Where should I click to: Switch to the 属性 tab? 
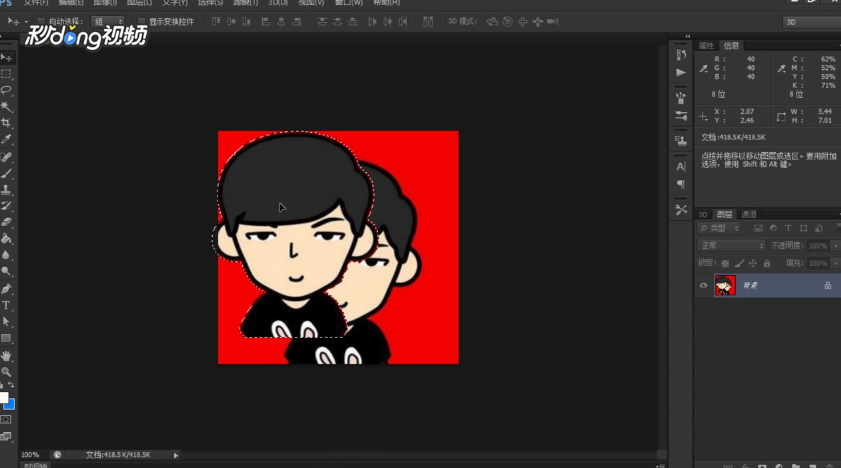(x=706, y=46)
